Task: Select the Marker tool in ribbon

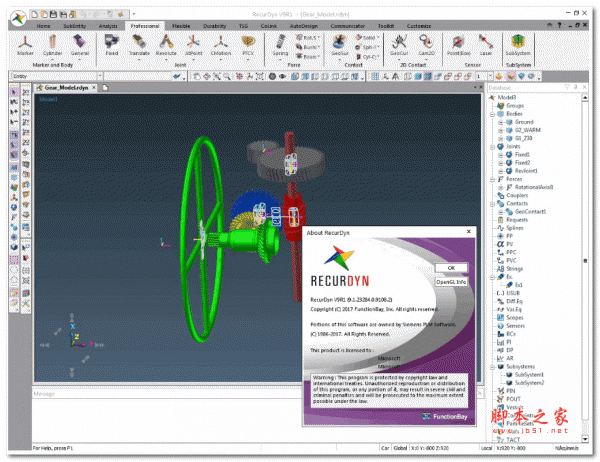Action: coord(23,44)
